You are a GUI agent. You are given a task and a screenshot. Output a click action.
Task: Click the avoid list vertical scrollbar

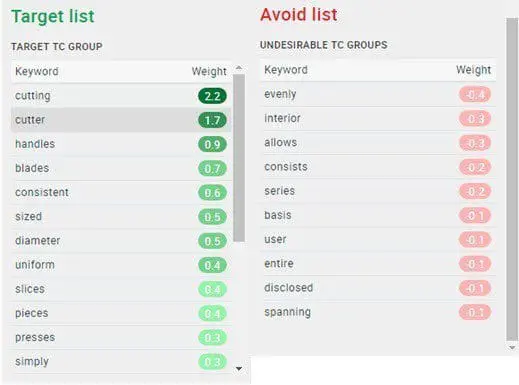[x=512, y=180]
